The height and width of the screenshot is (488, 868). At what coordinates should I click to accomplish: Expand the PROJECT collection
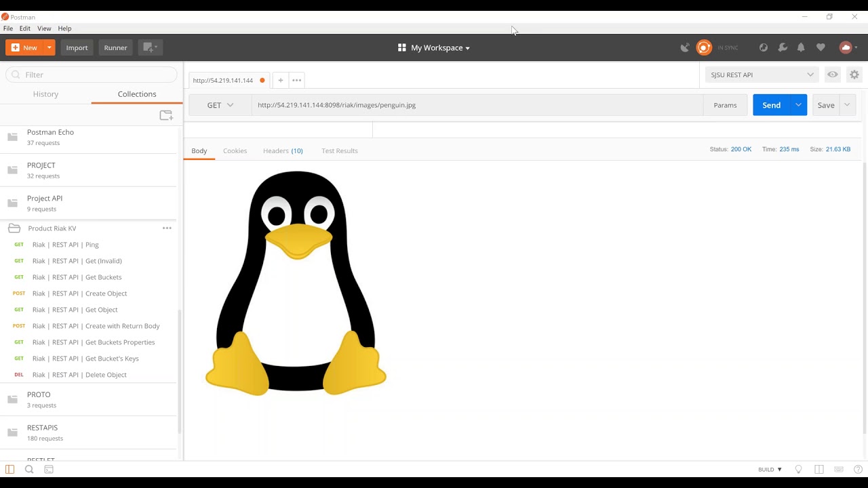coord(88,170)
